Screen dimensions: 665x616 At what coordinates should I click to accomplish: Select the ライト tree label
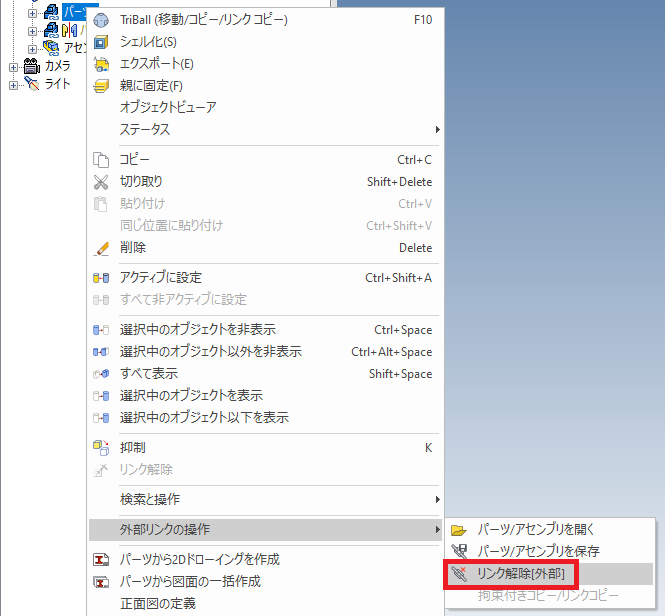pyautogui.click(x=57, y=84)
